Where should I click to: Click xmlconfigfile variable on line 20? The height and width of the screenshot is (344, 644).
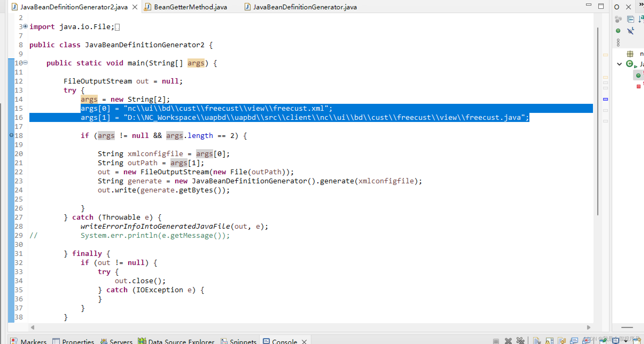(x=155, y=154)
